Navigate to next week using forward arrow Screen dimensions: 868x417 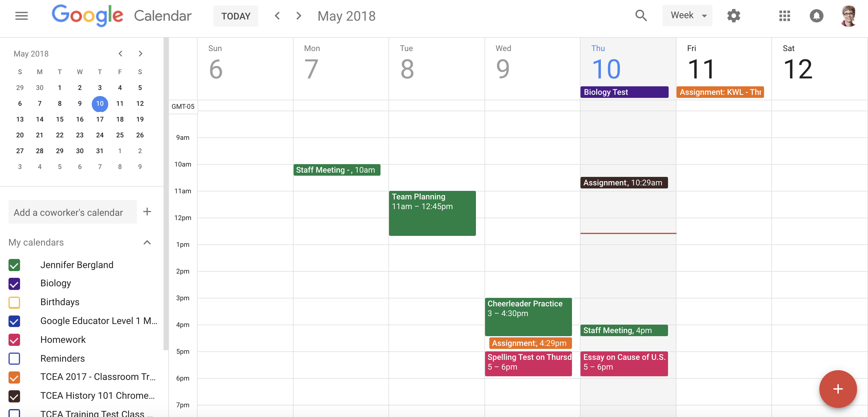(x=299, y=16)
